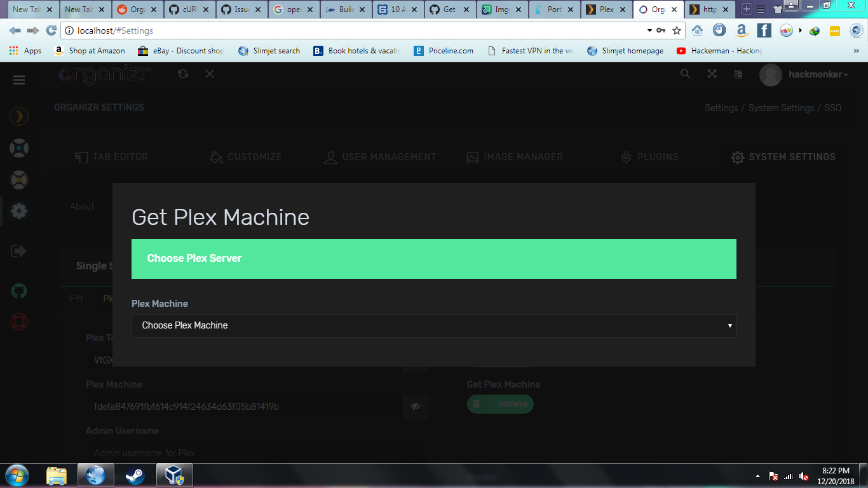Click the green Choose Plex Server banner

coord(434,258)
